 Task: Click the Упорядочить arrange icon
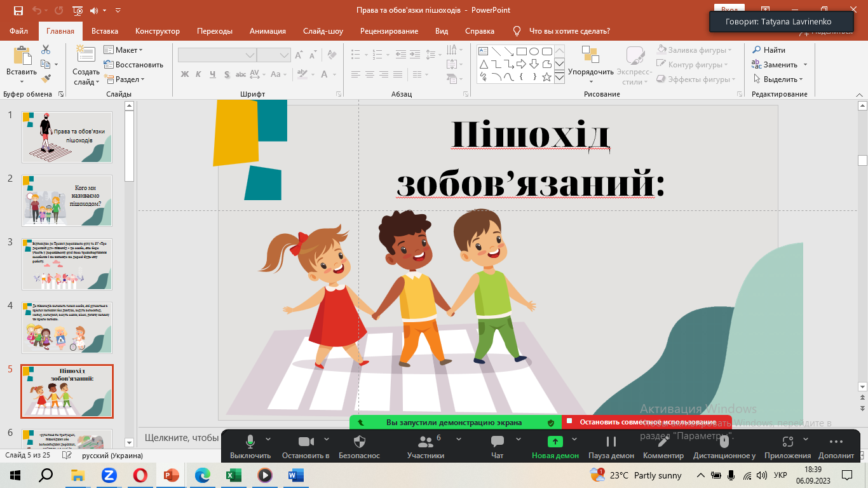(590, 55)
